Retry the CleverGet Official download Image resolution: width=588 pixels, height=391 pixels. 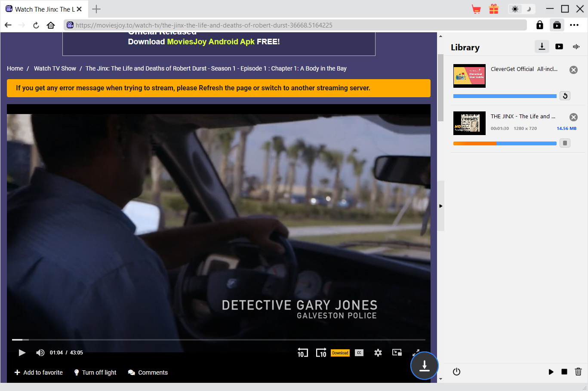(565, 96)
